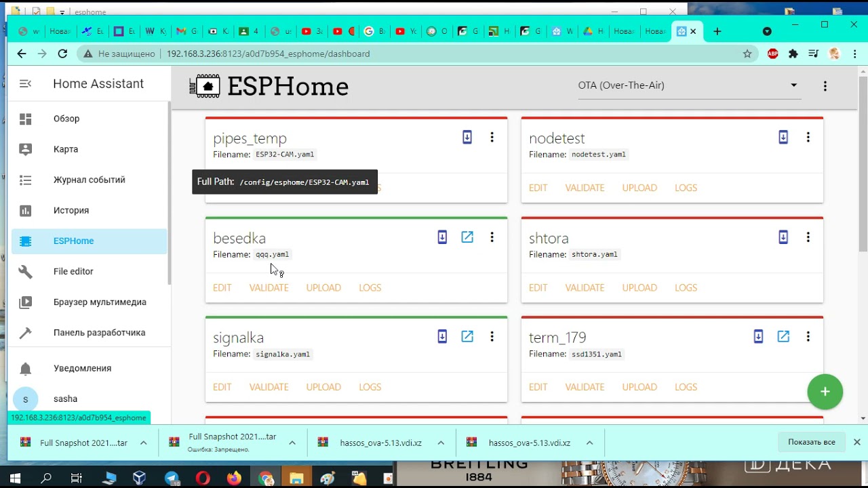Open term_179 external link icon
The height and width of the screenshot is (488, 868).
pyautogui.click(x=783, y=336)
